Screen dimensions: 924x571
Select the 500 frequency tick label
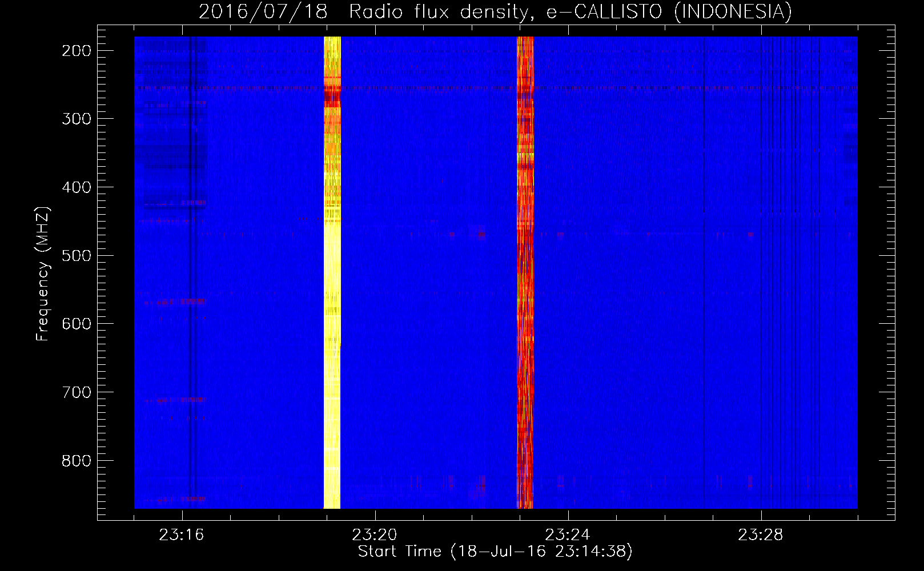[x=77, y=255]
